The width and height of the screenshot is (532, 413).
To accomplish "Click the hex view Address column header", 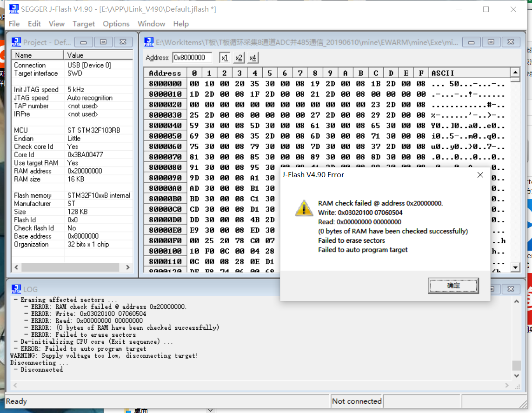I will coord(165,73).
